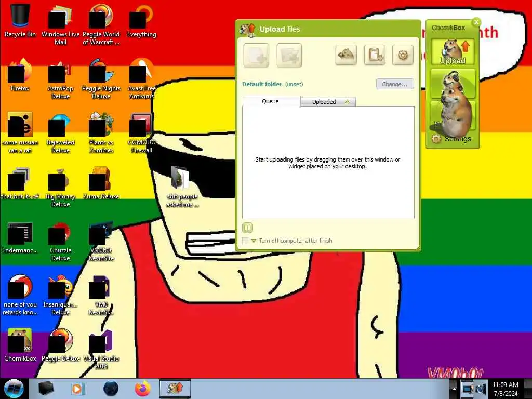
Task: Click the Default folder label
Action: [262, 84]
